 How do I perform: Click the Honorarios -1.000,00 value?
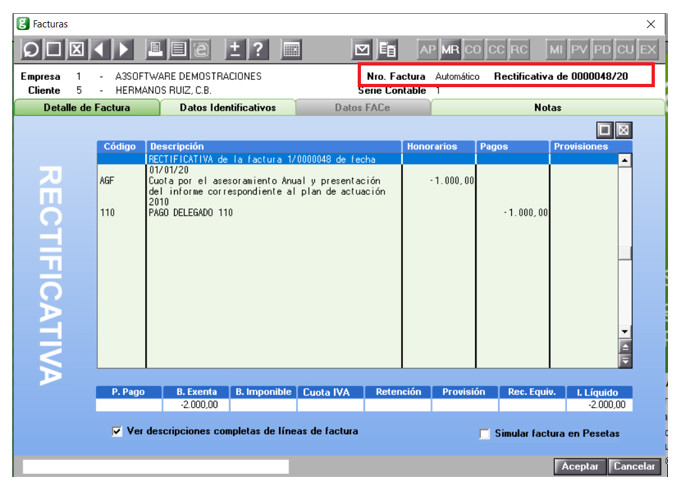click(x=452, y=181)
